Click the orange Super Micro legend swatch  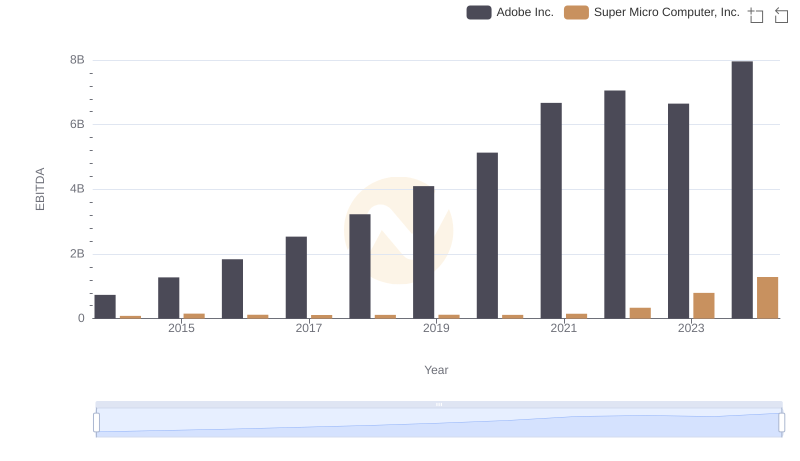point(576,12)
